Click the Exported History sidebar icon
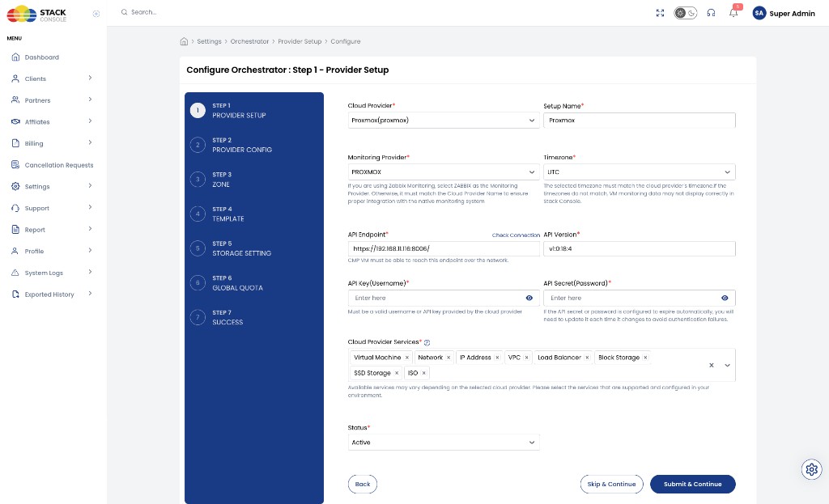 pos(15,294)
